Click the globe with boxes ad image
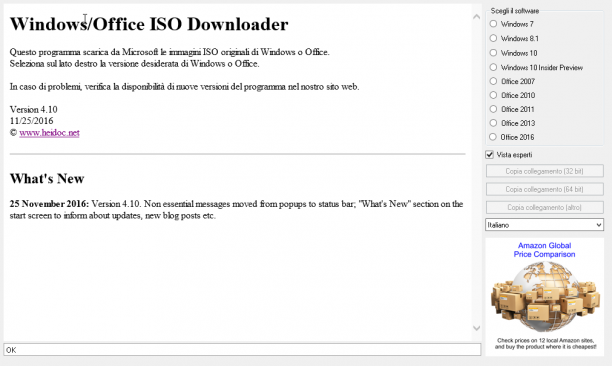The height and width of the screenshot is (366, 612). [x=545, y=296]
